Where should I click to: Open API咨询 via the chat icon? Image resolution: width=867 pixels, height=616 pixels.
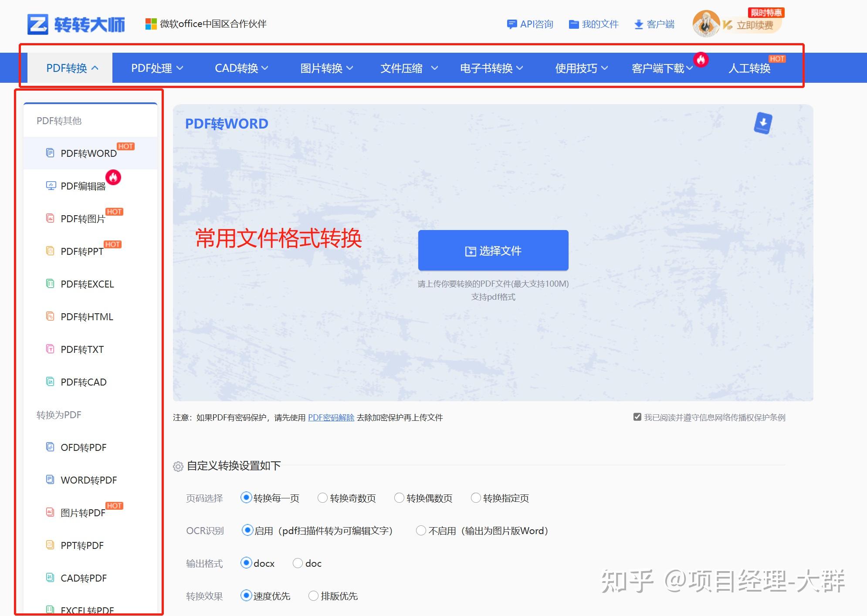511,24
